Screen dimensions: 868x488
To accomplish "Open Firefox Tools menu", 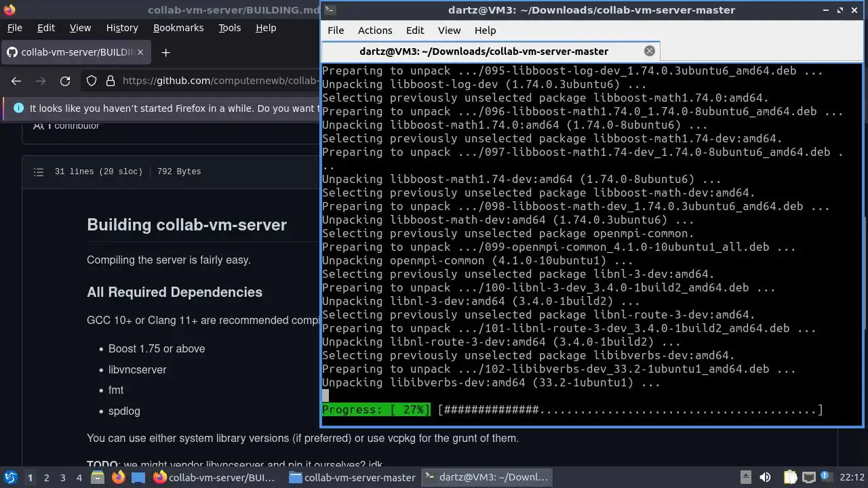I will [229, 28].
